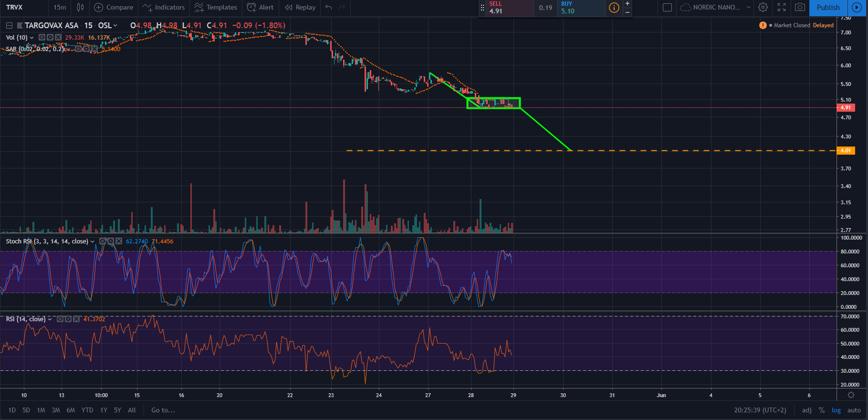Toggle auto scale in the bottom bar
Screen dimensions: 868x420
tap(854, 410)
